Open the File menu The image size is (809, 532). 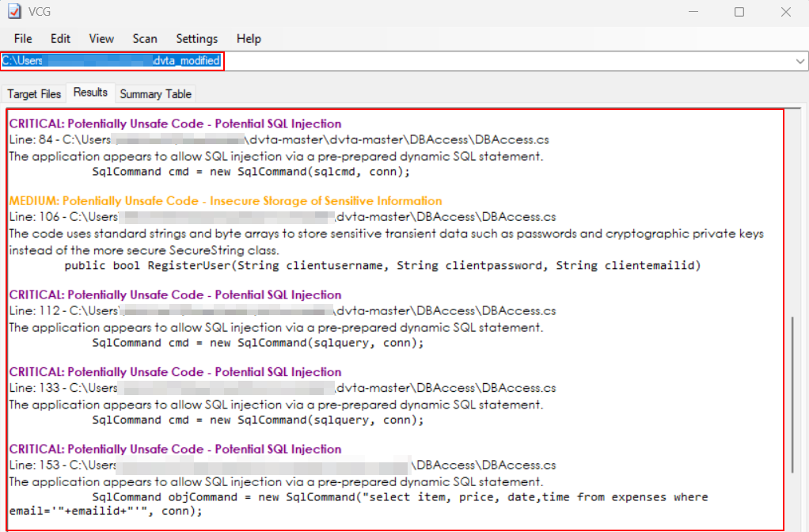click(23, 39)
